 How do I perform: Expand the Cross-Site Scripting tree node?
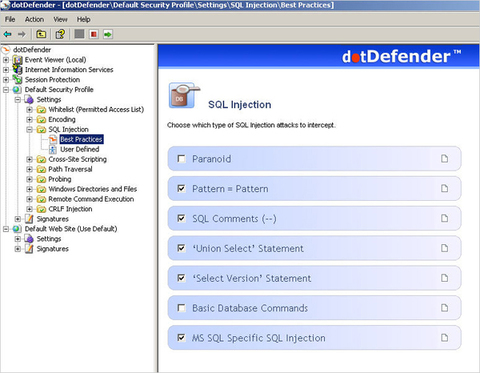[x=30, y=159]
